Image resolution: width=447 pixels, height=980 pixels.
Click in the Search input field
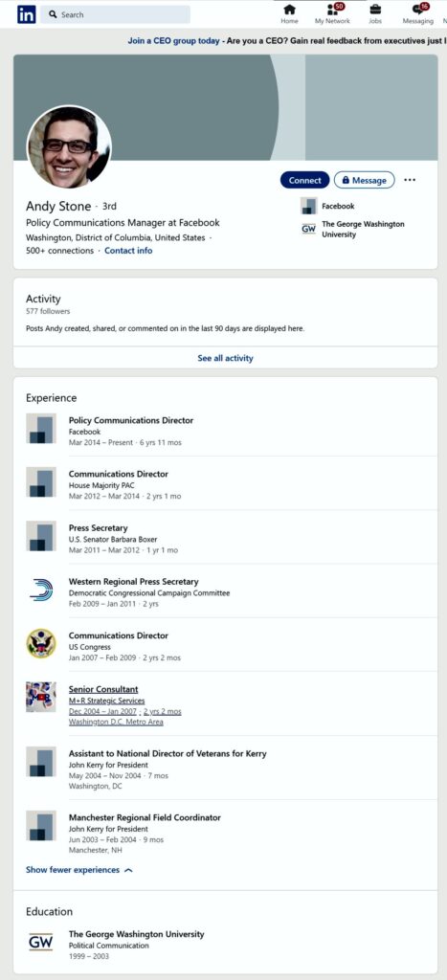pos(116,14)
